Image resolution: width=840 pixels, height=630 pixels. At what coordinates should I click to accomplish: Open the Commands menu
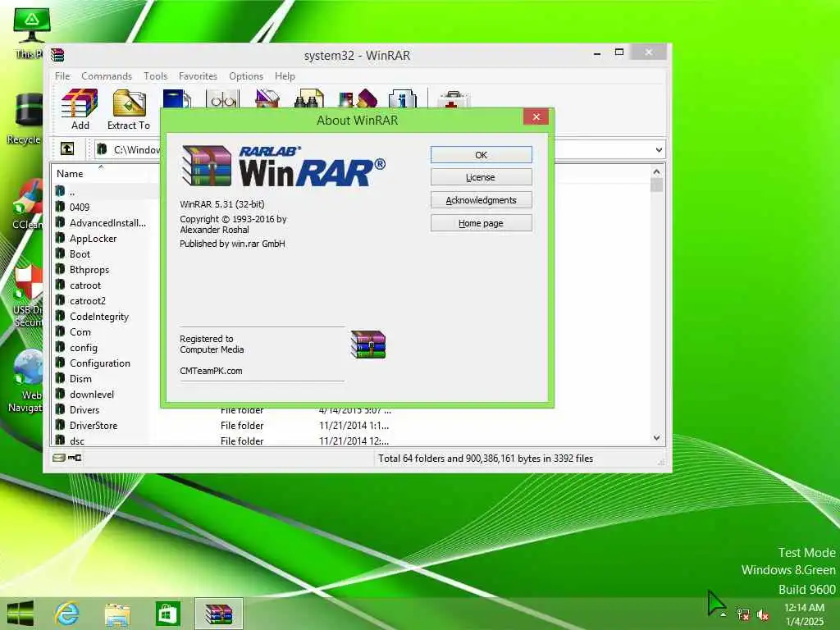point(106,76)
